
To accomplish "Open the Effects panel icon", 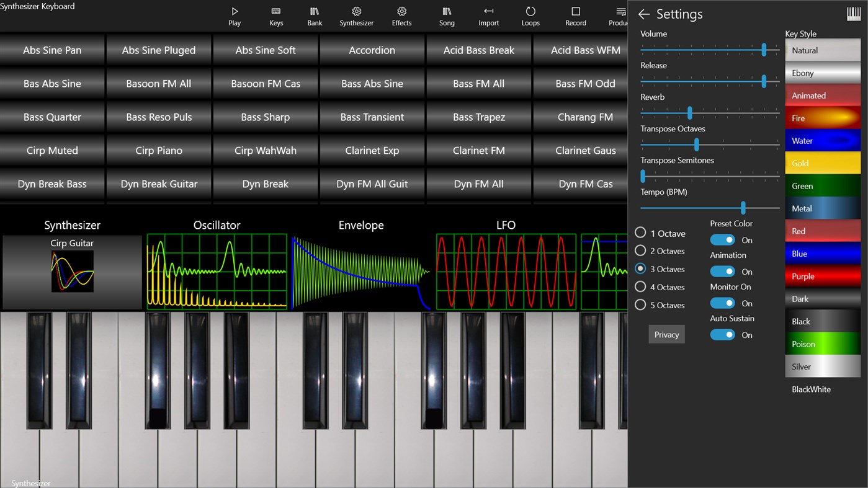I will 401,15.
